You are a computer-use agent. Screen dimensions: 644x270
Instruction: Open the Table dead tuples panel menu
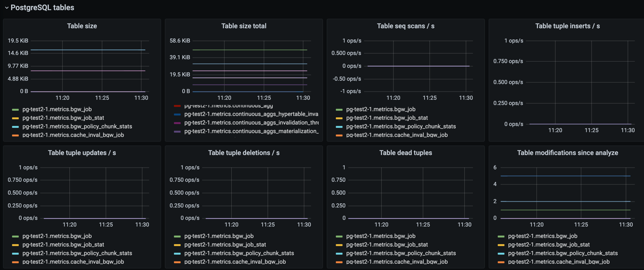[406, 153]
